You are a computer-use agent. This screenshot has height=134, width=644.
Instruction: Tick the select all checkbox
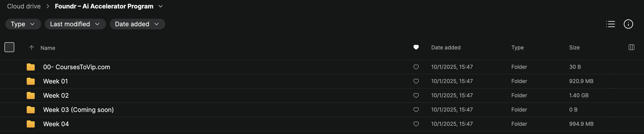[9, 47]
